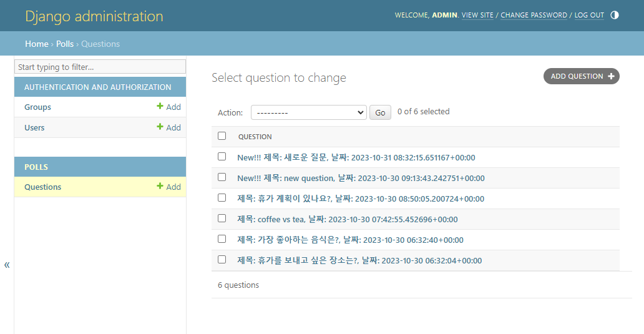Go to Polls breadcrumb
The width and height of the screenshot is (644, 334).
pyautogui.click(x=65, y=44)
